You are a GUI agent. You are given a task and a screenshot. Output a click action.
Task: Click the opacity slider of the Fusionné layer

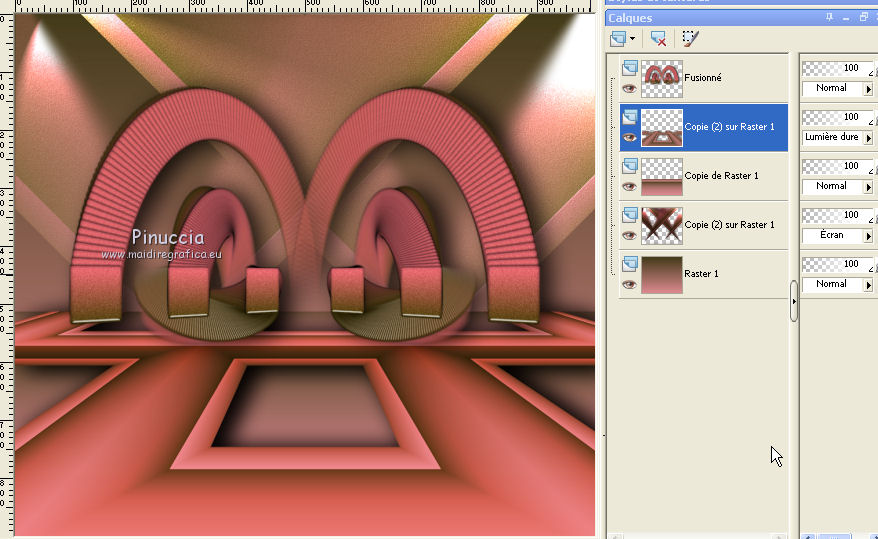coord(838,69)
